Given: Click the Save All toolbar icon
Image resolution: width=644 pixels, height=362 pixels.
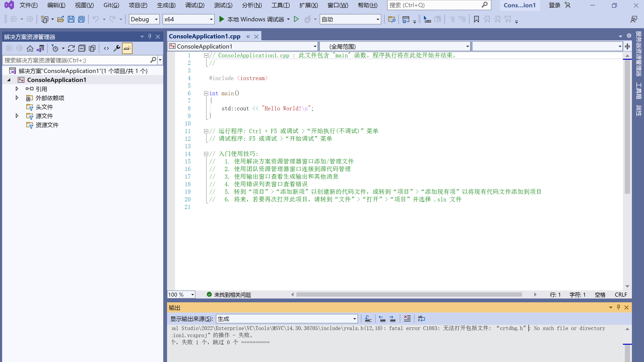Looking at the screenshot, I should click(81, 19).
